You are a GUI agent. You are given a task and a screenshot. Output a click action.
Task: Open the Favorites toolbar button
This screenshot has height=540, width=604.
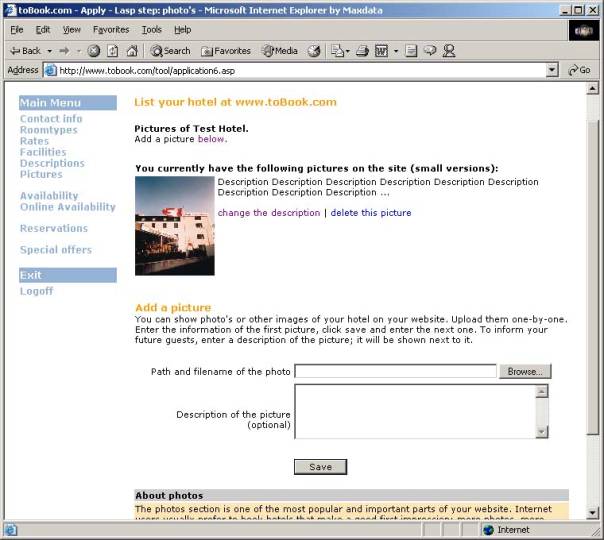pyautogui.click(x=226, y=50)
